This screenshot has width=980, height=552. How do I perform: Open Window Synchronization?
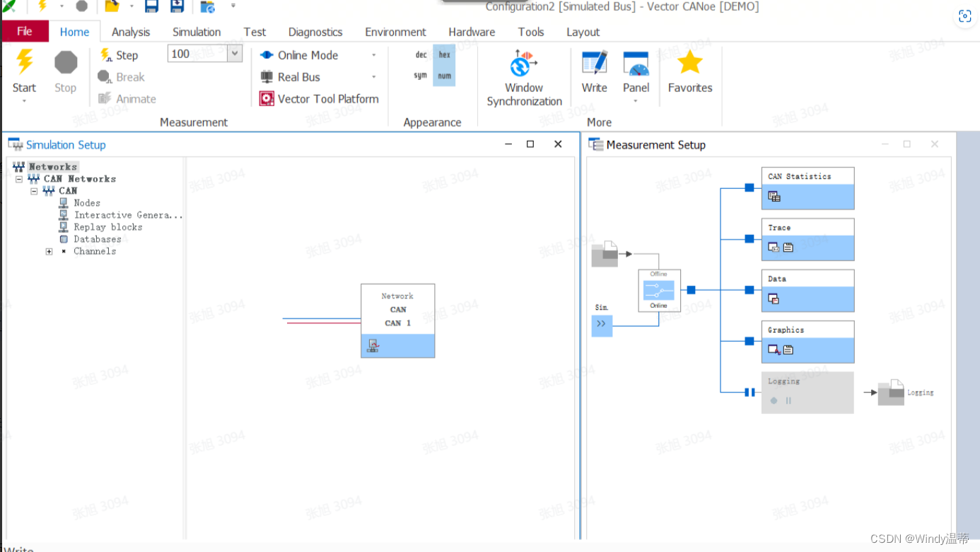point(524,78)
